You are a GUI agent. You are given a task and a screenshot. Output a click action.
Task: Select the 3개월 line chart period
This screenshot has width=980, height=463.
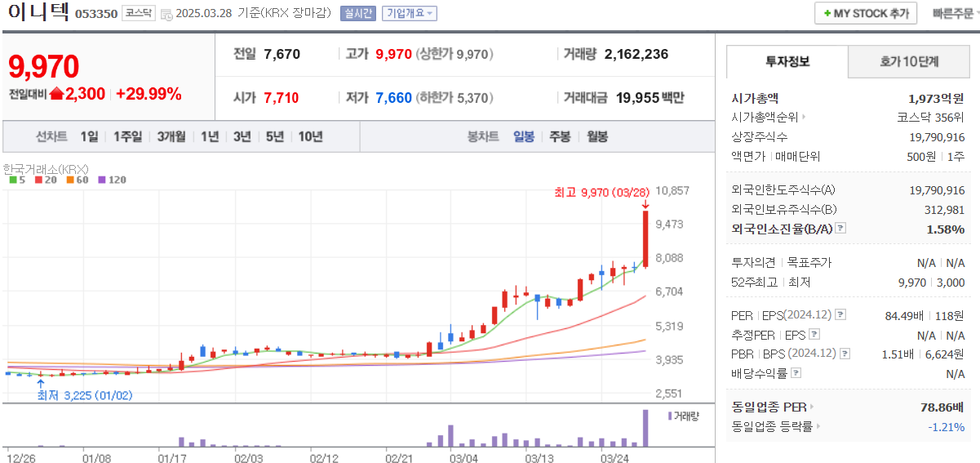[x=171, y=136]
